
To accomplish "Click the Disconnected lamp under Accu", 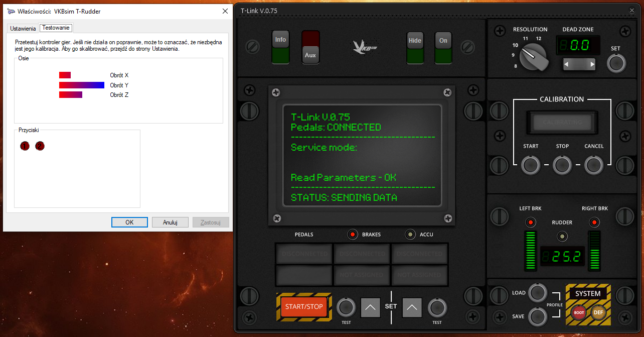I will coord(420,254).
